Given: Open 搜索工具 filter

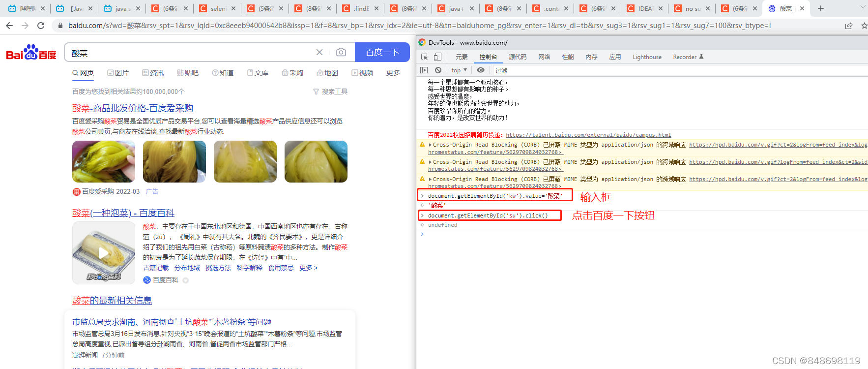Looking at the screenshot, I should [x=330, y=92].
